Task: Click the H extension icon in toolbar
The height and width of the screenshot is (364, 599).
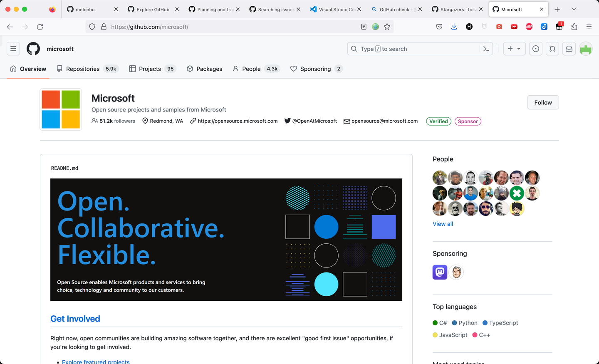Action: (x=469, y=27)
